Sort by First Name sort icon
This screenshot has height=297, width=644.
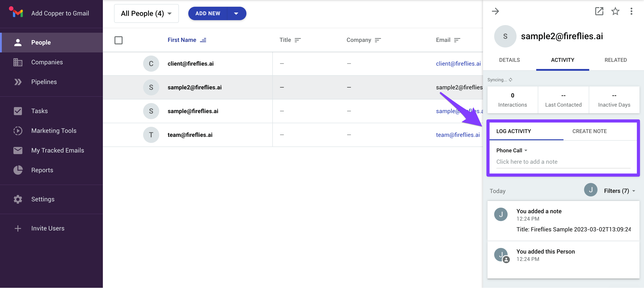203,40
